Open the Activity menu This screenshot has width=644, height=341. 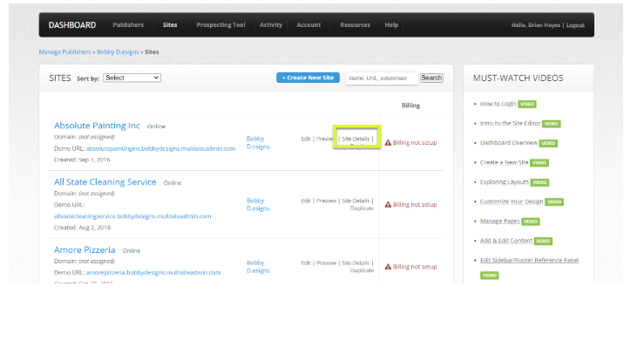point(271,25)
